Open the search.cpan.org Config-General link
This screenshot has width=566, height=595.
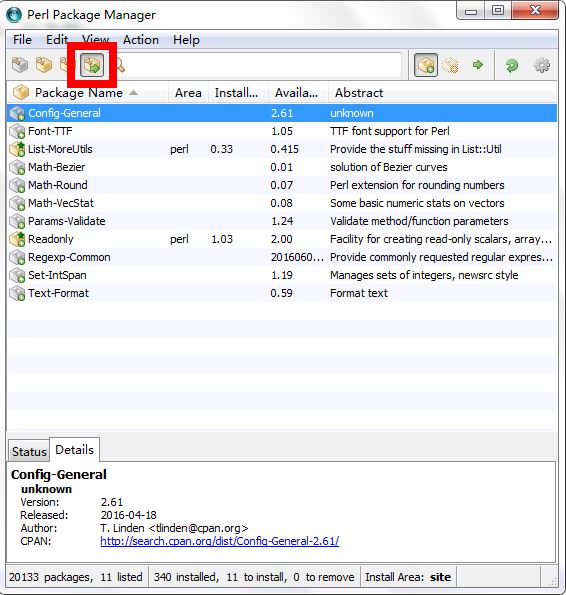click(x=220, y=541)
